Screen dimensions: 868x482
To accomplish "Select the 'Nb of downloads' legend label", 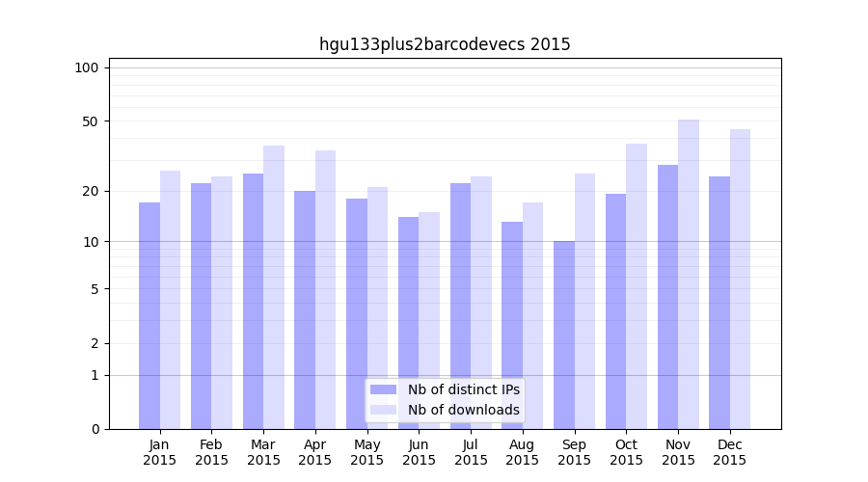I will point(463,410).
